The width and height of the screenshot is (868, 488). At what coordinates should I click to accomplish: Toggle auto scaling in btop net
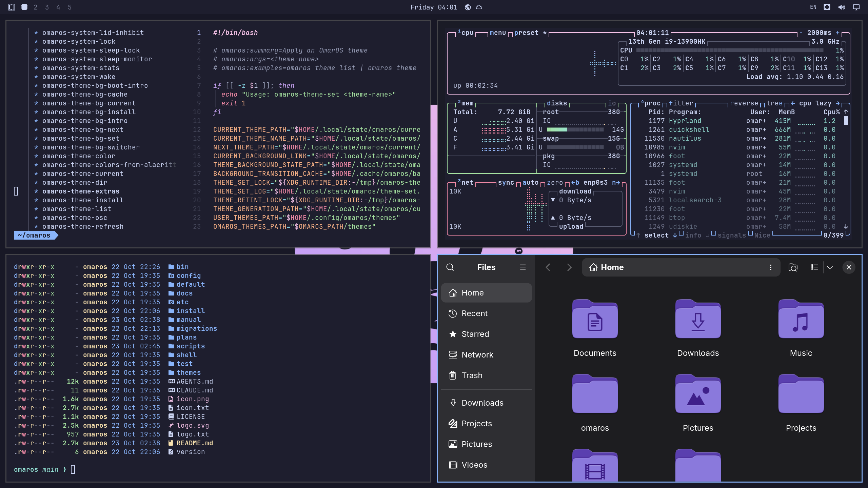pos(530,183)
